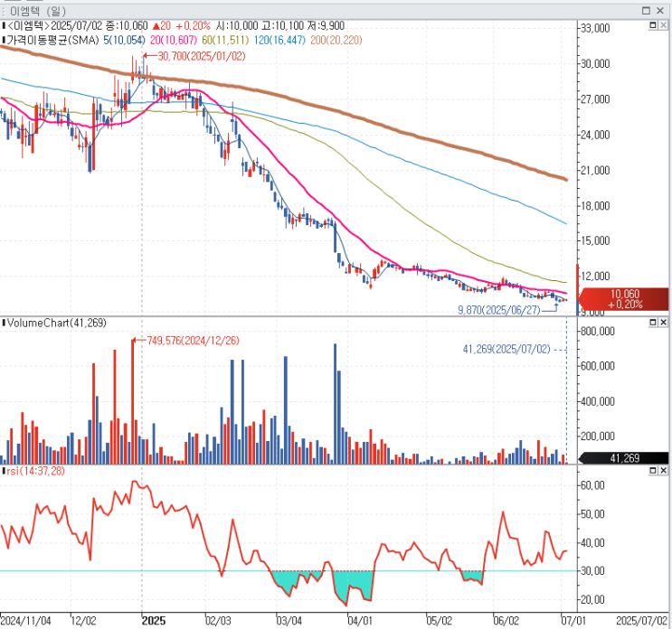The image size is (672, 629).
Task: Click the 03/04 date axis label
Action: (x=289, y=621)
